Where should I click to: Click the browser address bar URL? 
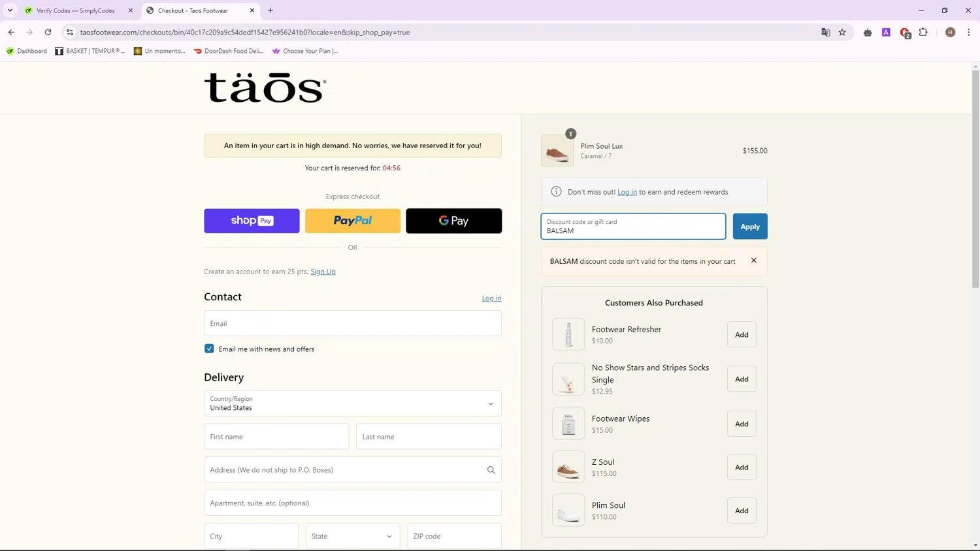[x=245, y=32]
